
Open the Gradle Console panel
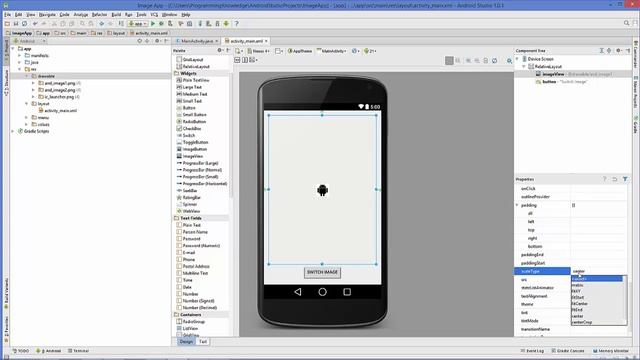click(568, 351)
